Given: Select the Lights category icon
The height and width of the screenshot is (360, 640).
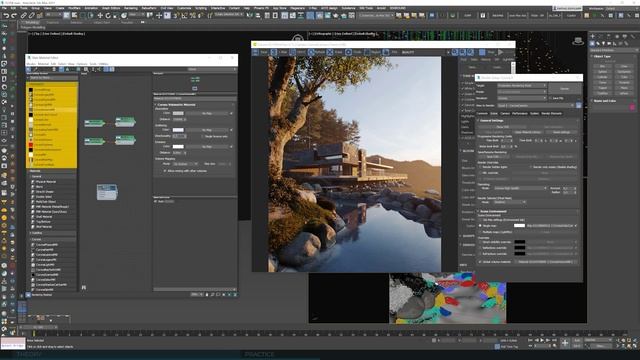Looking at the screenshot, I should [604, 43].
